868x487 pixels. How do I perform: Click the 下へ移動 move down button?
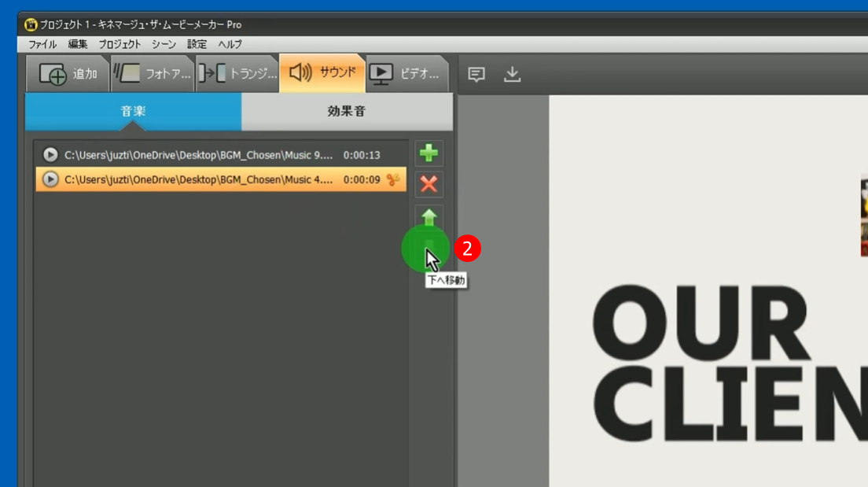point(428,249)
